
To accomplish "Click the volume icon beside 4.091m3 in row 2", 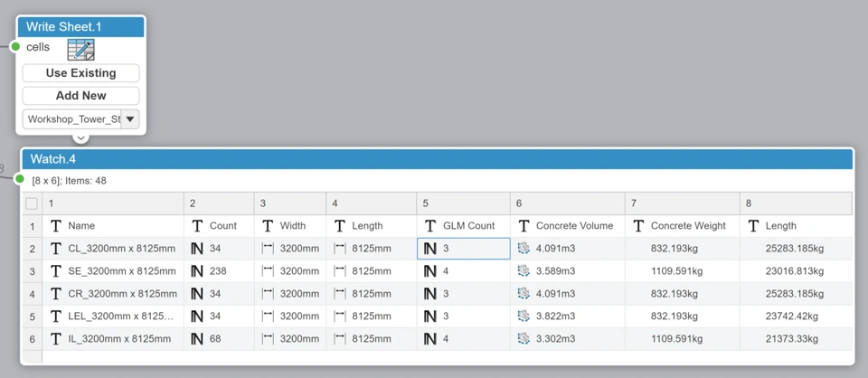I will 524,248.
